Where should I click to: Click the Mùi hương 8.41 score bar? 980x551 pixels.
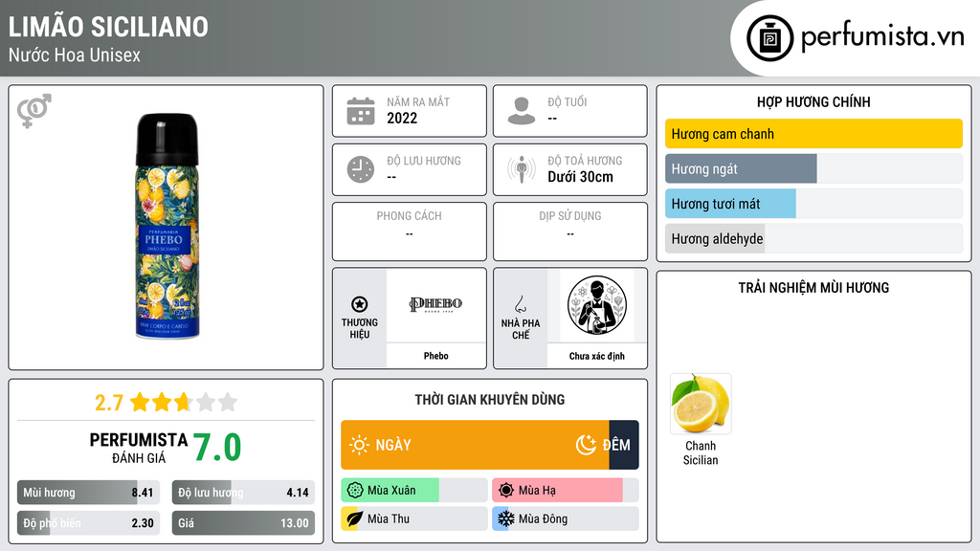[88, 493]
